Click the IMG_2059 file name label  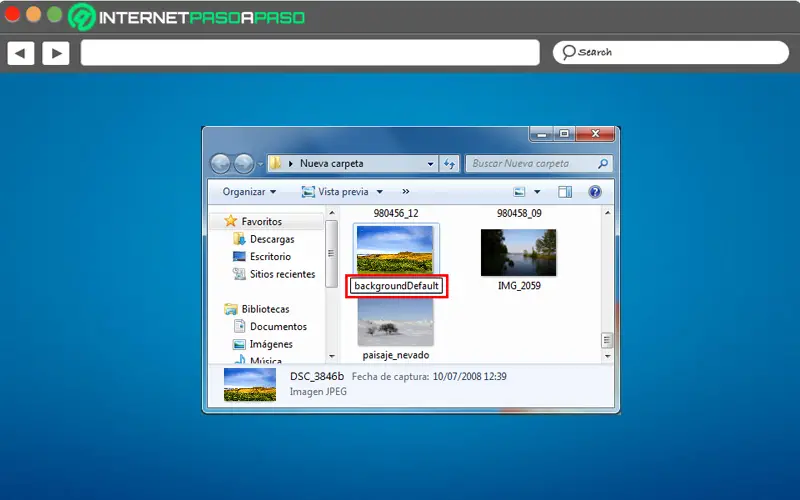click(519, 286)
